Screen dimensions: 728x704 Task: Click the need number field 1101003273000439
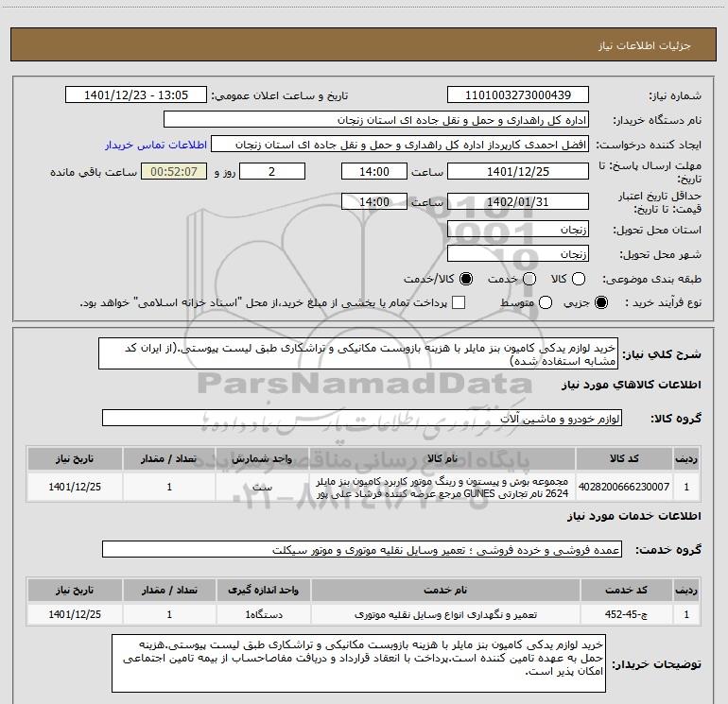tap(518, 94)
